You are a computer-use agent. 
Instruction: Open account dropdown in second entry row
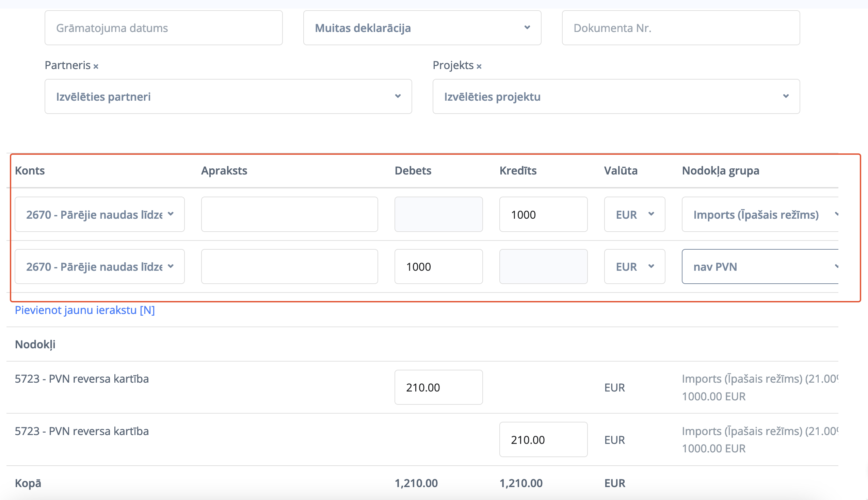[x=100, y=266]
